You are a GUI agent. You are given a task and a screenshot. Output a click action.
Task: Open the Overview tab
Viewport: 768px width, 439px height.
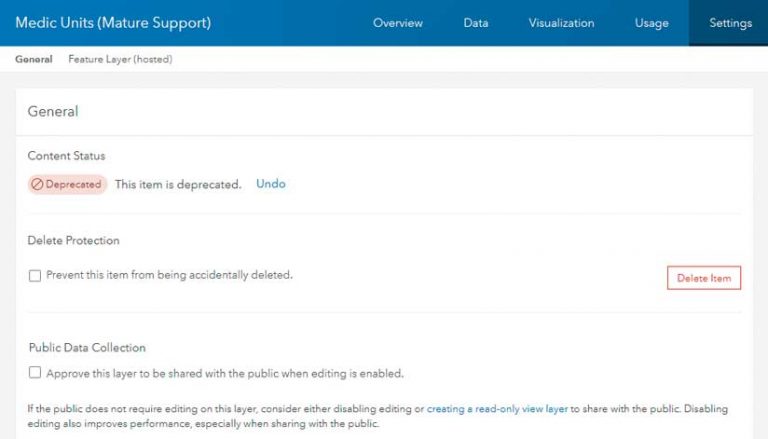click(398, 23)
